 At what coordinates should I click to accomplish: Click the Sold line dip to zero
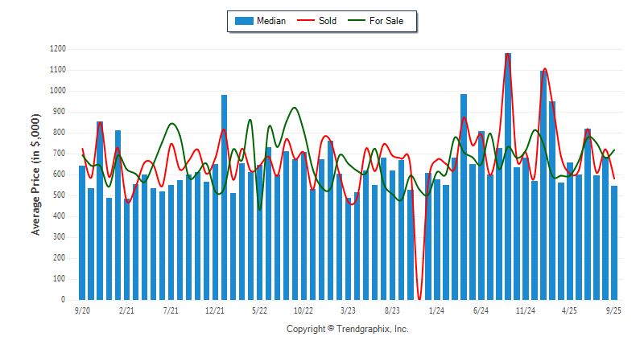point(419,298)
